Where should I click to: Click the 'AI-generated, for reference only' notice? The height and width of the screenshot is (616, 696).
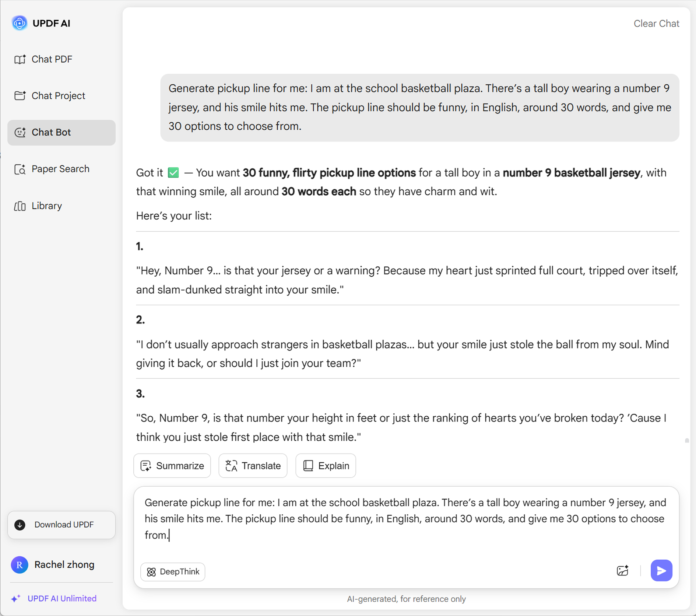point(406,599)
